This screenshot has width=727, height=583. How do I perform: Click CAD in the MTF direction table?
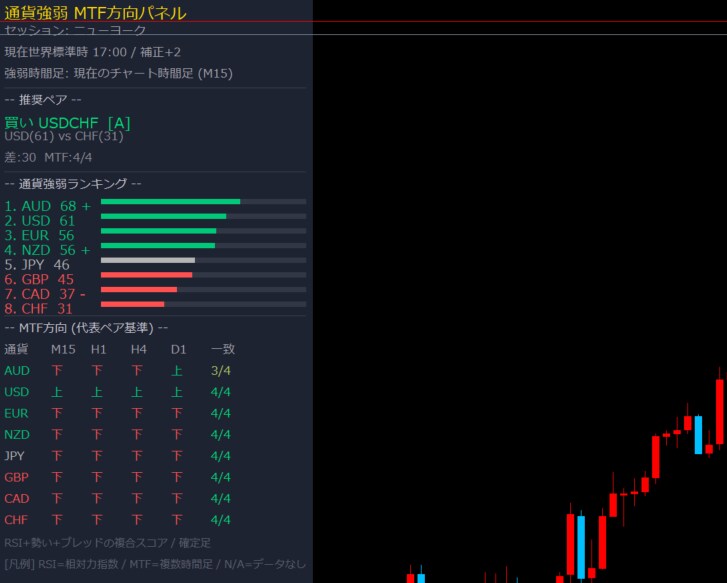click(17, 499)
